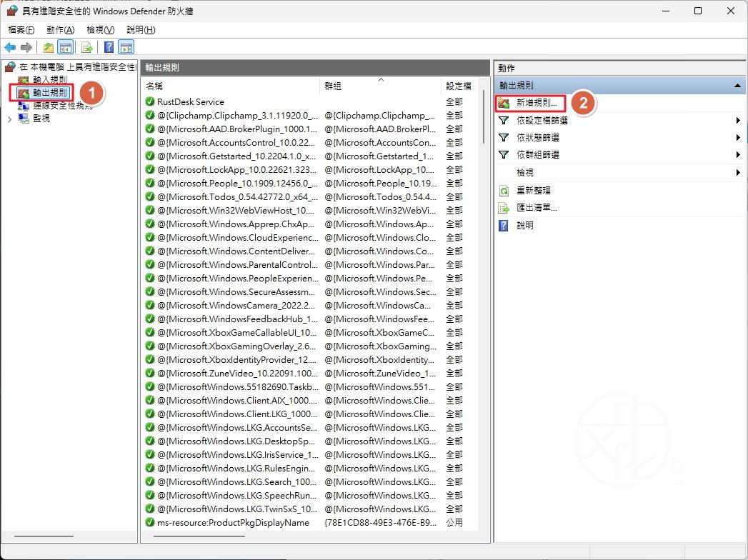Click 新增規則... in the actions pane
748x560 pixels.
(536, 104)
